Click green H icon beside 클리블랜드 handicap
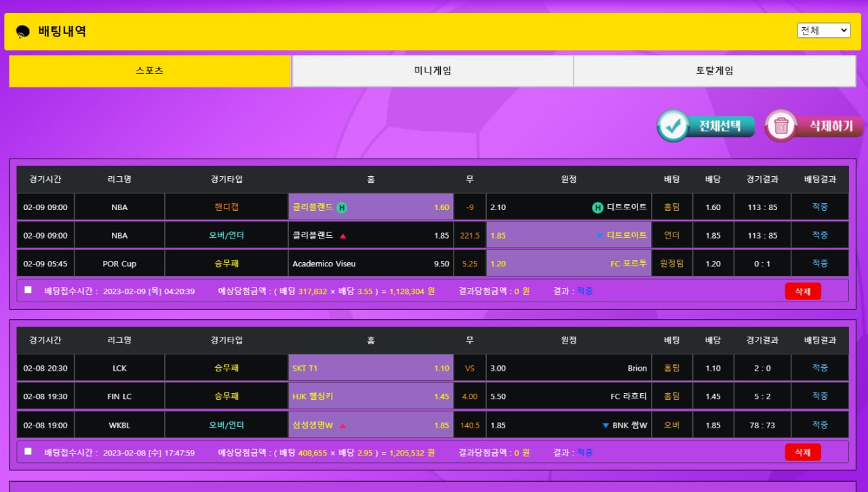Screen dimensions: 868x492 (342, 207)
